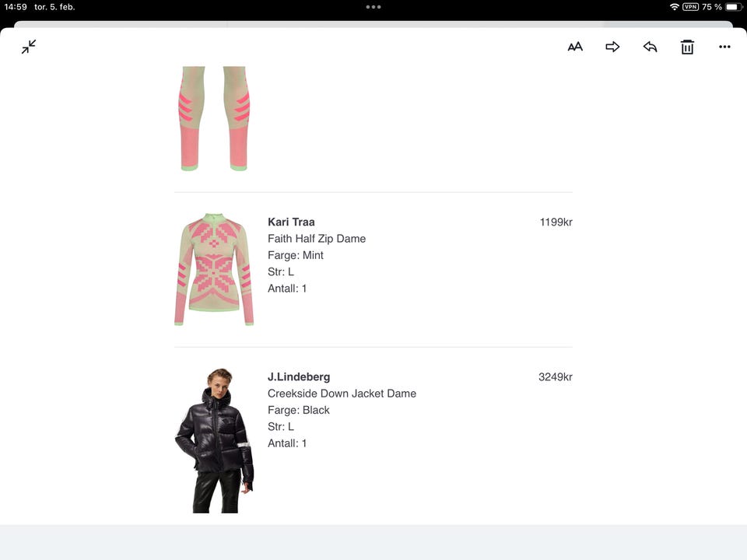Select the Creekside Down Jacket Dame title
747x560 pixels.
(x=342, y=394)
